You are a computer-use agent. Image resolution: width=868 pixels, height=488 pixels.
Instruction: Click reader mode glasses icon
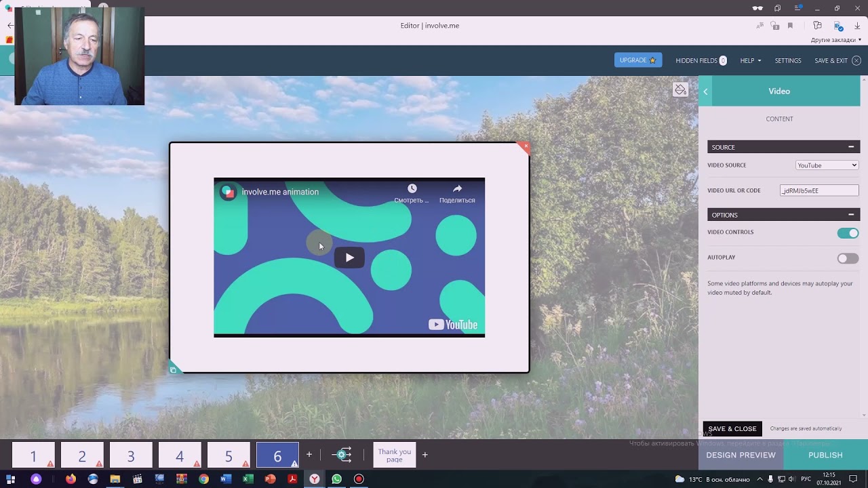(x=757, y=8)
